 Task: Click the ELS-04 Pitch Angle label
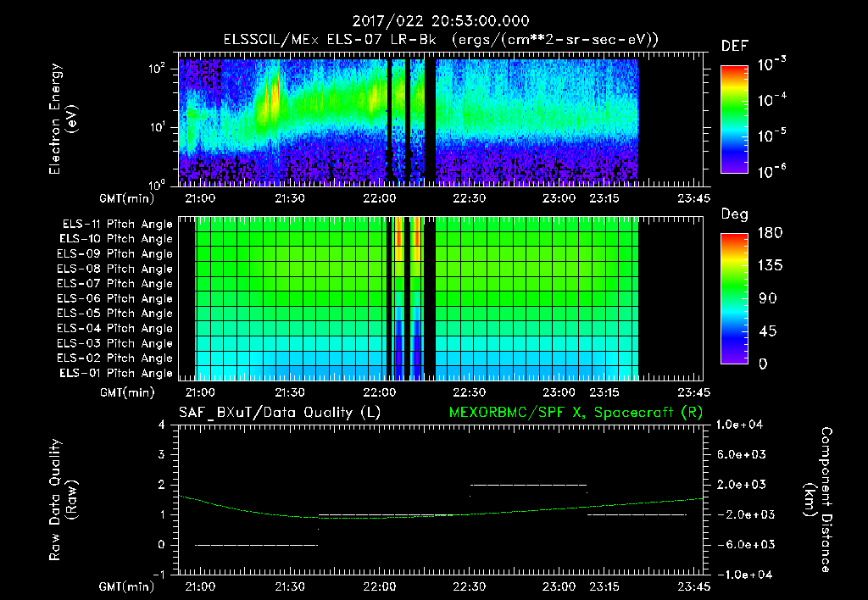click(114, 329)
